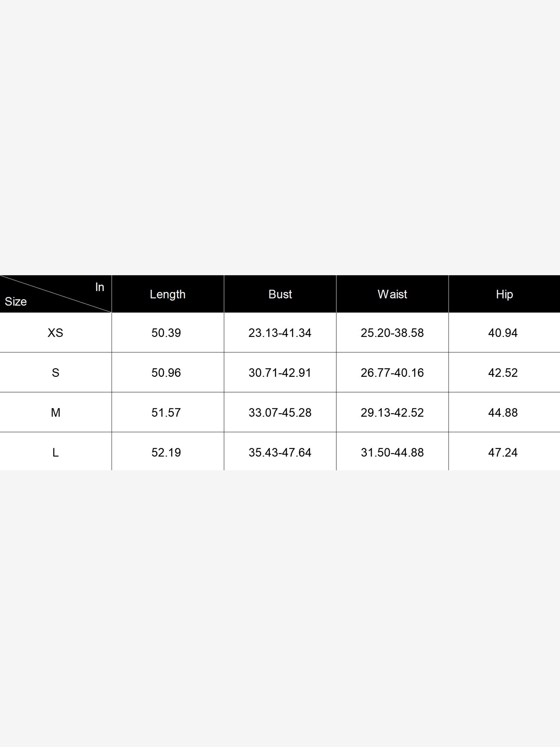Select the Length column header
This screenshot has width=560, height=747.
[168, 294]
